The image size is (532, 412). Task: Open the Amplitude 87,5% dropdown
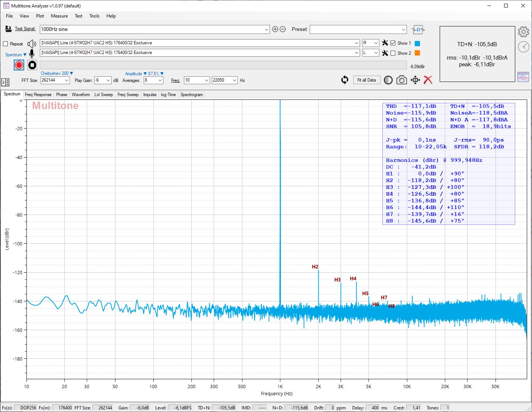144,74
